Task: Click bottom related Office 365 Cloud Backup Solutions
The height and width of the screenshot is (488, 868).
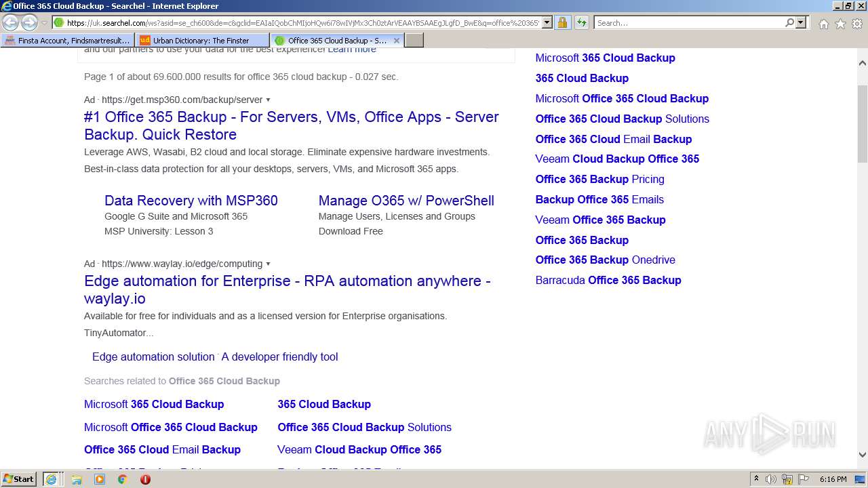Action: [x=364, y=427]
